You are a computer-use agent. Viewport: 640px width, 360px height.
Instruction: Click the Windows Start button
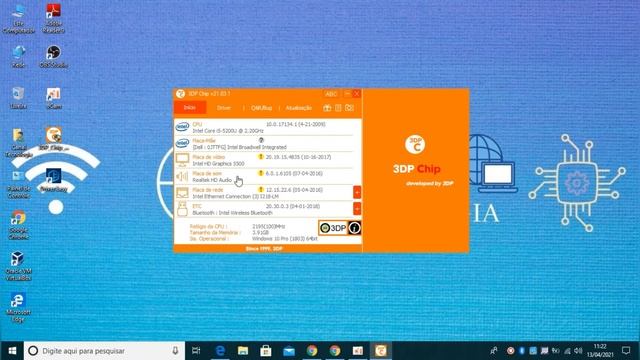(12, 351)
